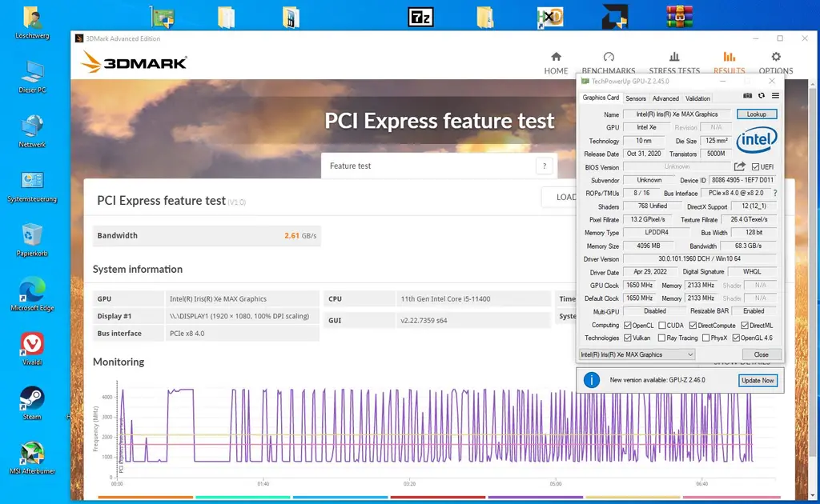
Task: Take a screenshot with GPU-Z camera icon
Action: [x=748, y=96]
